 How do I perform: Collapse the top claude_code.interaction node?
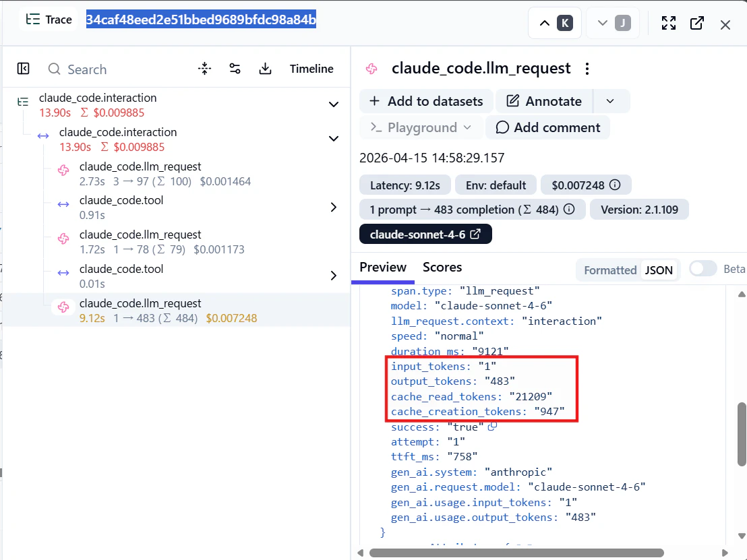pyautogui.click(x=334, y=104)
